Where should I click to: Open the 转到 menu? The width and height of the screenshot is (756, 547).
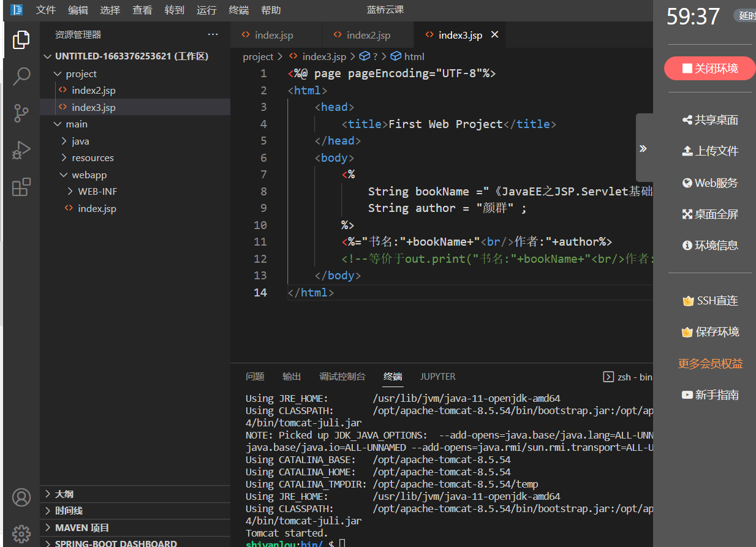175,10
